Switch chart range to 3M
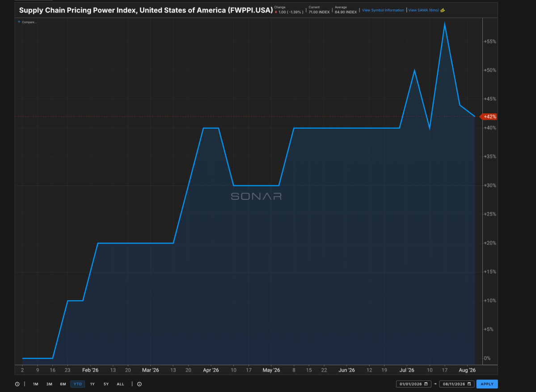The height and width of the screenshot is (392, 536). coord(49,384)
